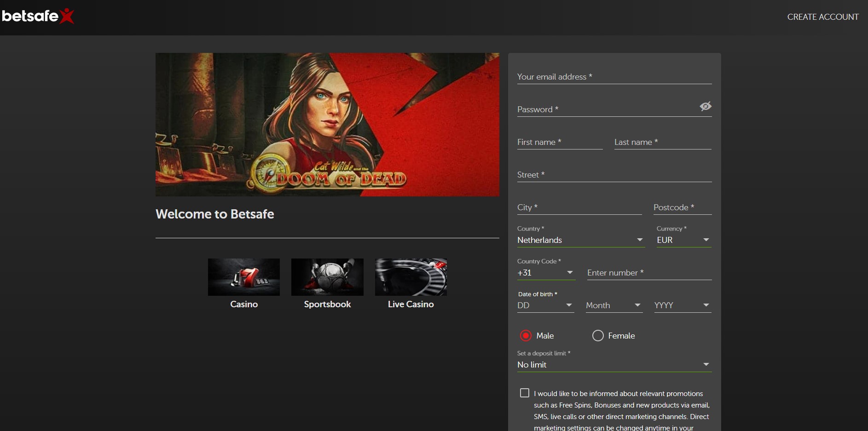Screen dimensions: 868x431
Task: Select the Female radio button
Action: pos(597,336)
